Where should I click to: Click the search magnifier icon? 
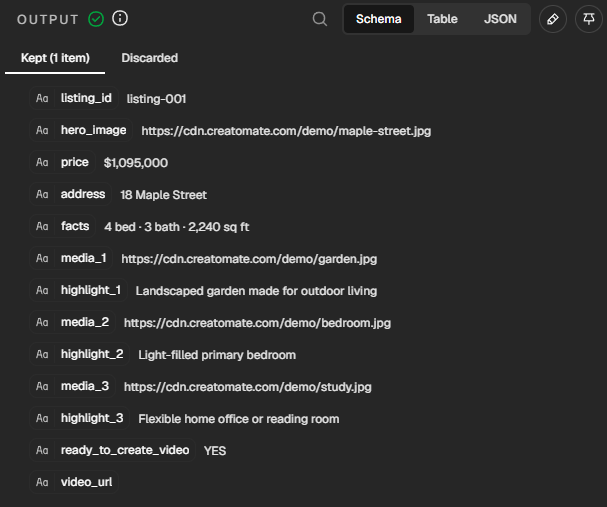320,19
